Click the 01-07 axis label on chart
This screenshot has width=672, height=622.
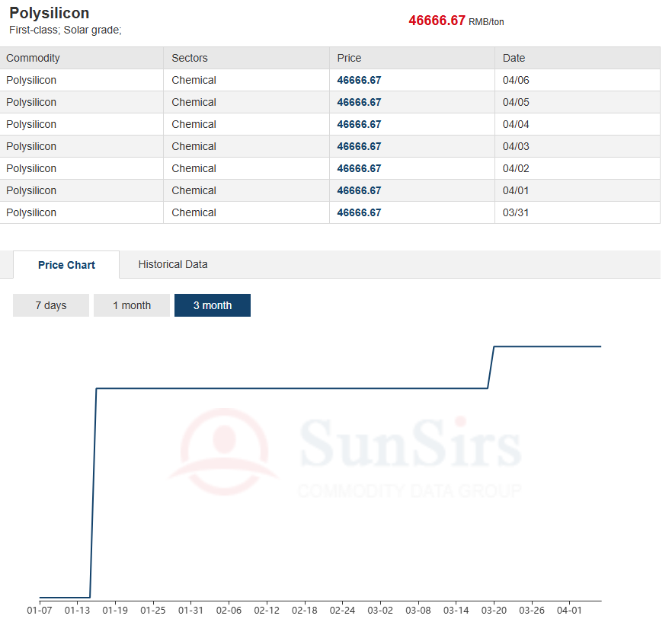40,610
